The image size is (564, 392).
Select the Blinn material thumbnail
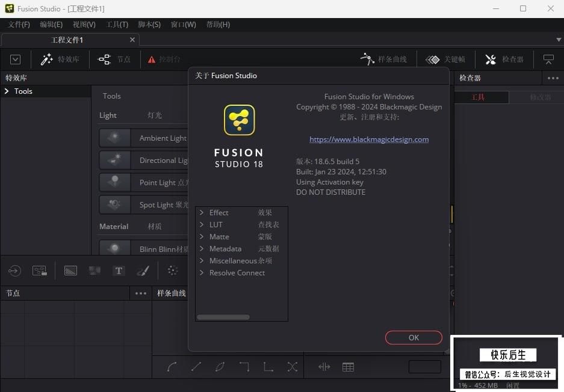[115, 248]
